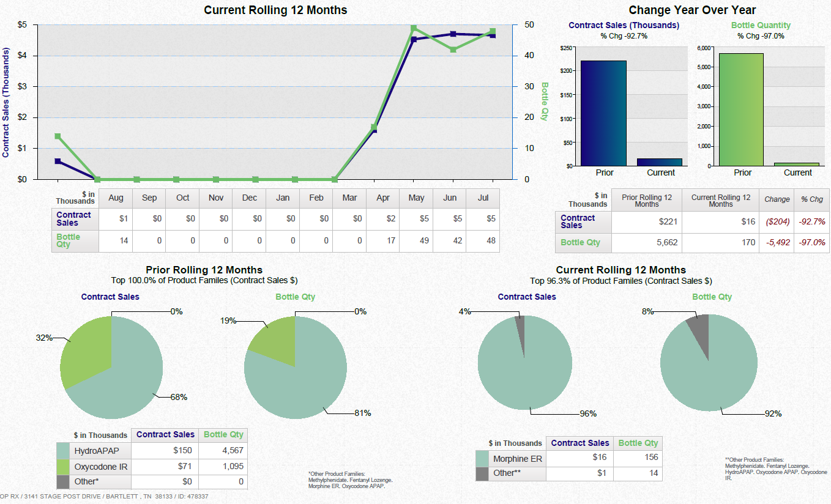Screen dimensions: 831x504
Task: Select the Aug column header
Action: (114, 198)
